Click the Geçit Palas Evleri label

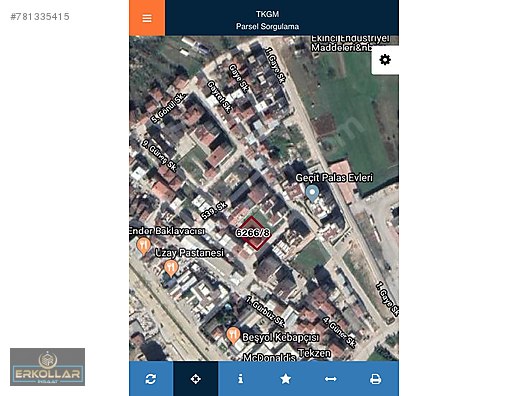point(334,178)
